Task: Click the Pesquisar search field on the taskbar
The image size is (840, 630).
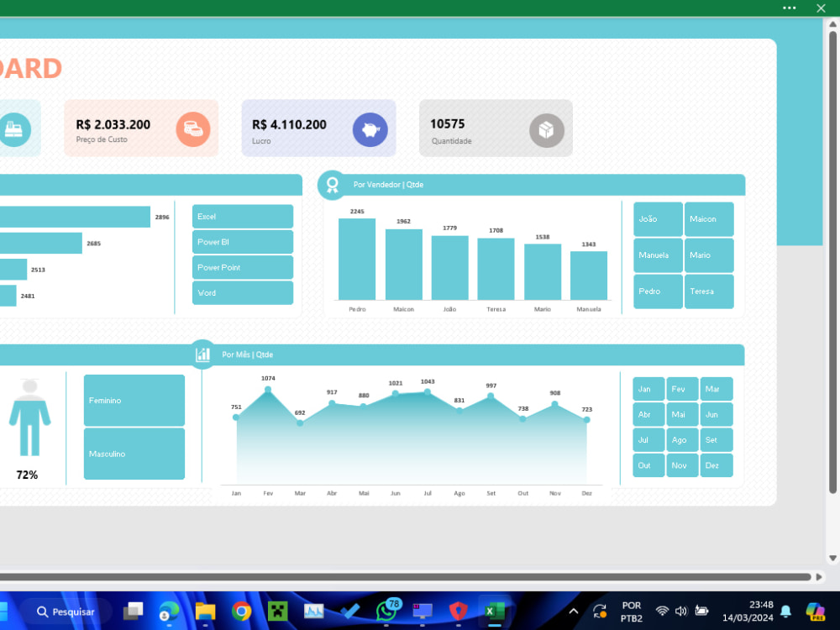Action: tap(65, 612)
